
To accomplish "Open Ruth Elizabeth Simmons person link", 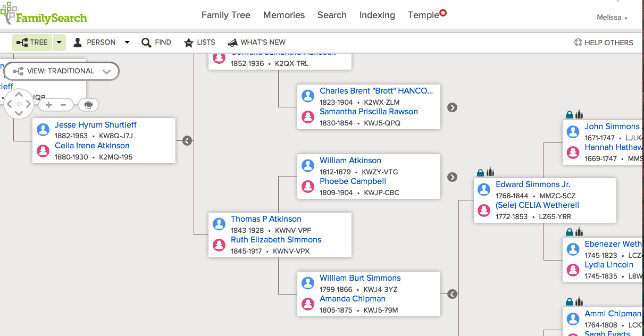I will (275, 240).
